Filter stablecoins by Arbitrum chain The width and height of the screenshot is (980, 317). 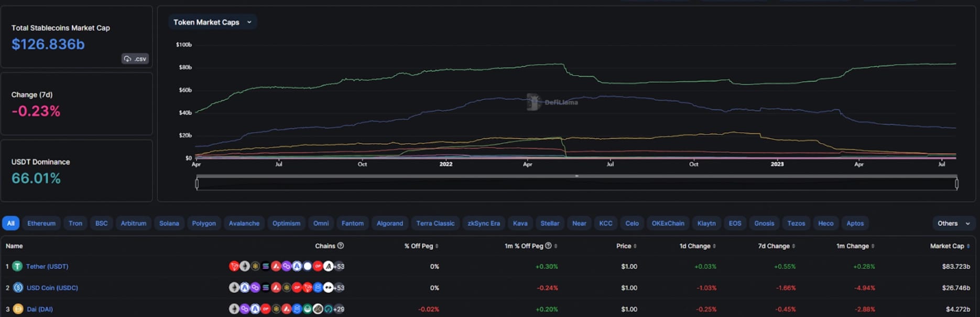(134, 223)
